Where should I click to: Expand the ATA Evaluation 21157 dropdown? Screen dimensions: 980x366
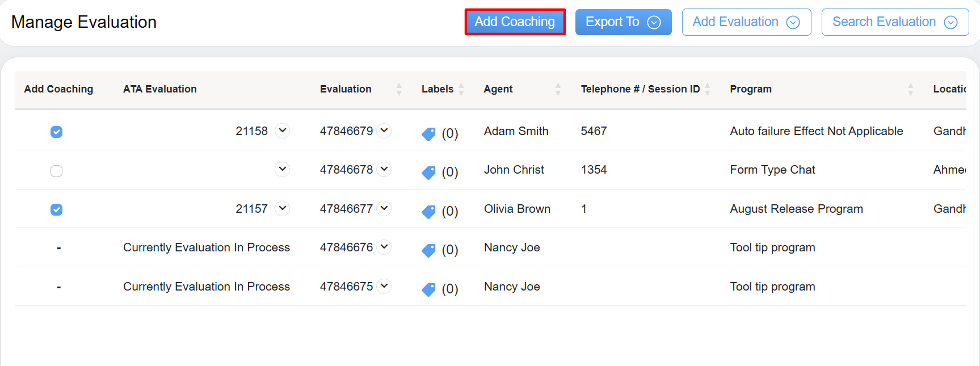282,208
